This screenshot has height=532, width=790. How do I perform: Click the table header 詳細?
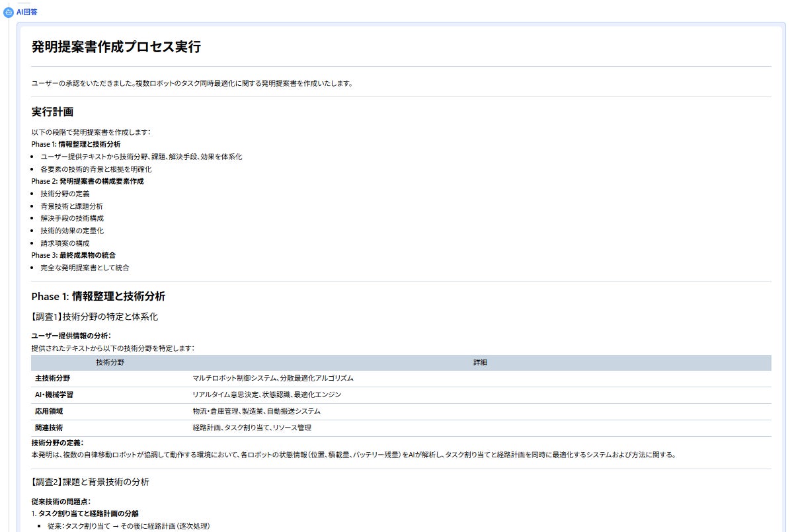(x=480, y=363)
